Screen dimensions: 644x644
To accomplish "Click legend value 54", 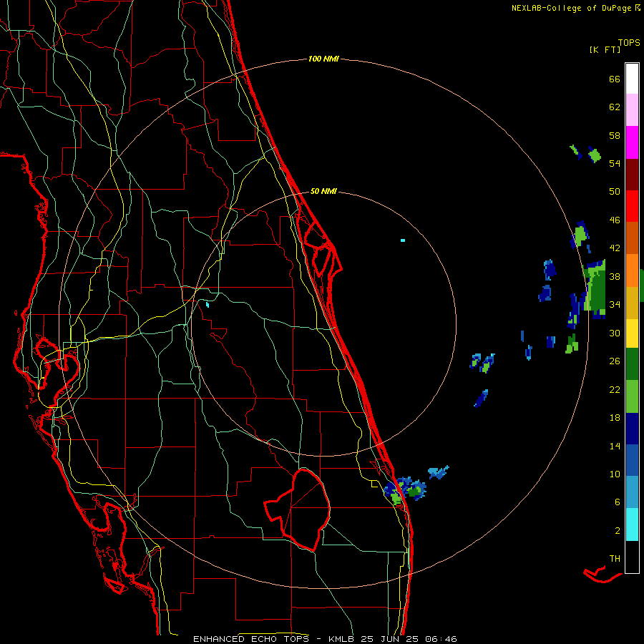I will (615, 163).
